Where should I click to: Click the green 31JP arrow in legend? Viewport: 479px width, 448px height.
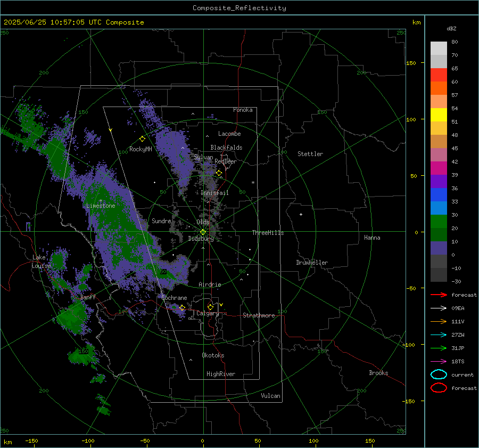coord(439,348)
